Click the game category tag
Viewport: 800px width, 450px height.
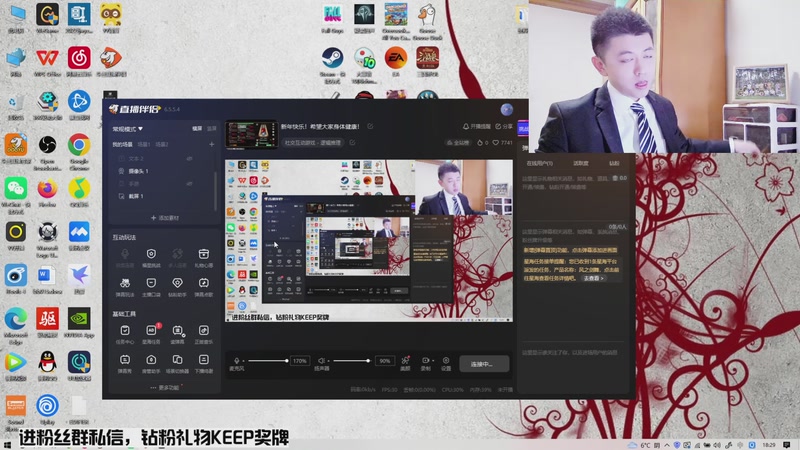[313, 143]
